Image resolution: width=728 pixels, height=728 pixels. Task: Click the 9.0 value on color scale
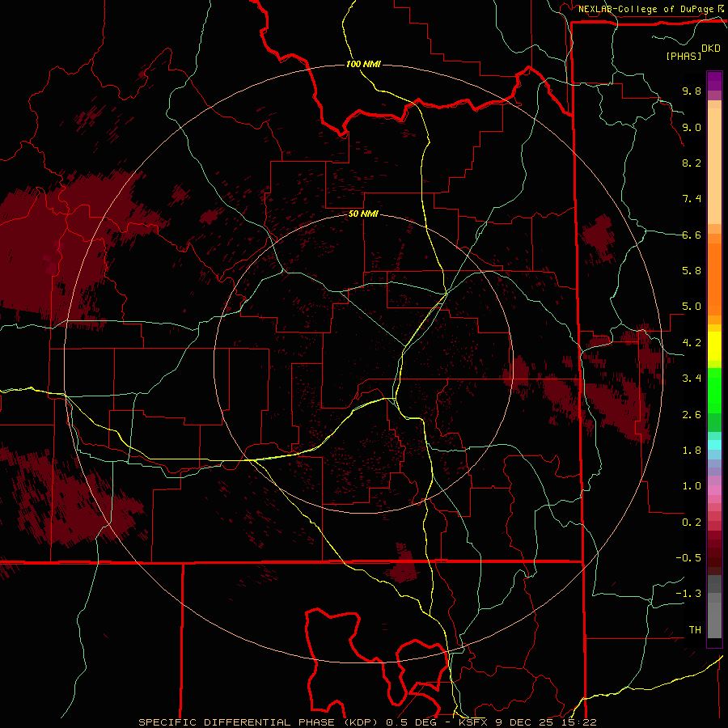click(x=692, y=128)
